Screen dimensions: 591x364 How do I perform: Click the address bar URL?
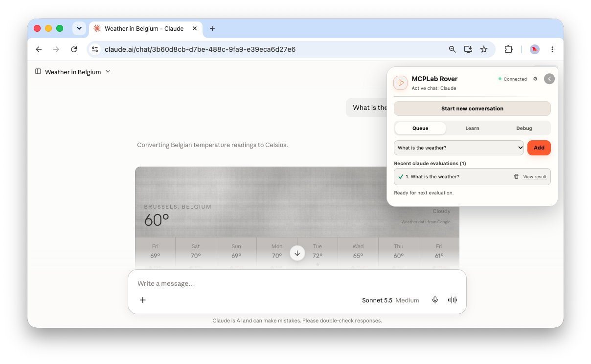click(200, 49)
